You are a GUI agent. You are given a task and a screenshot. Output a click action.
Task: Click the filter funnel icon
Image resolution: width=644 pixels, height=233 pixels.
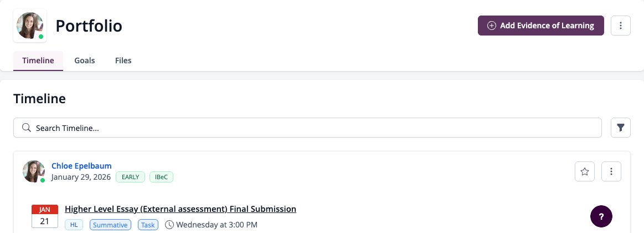point(621,128)
